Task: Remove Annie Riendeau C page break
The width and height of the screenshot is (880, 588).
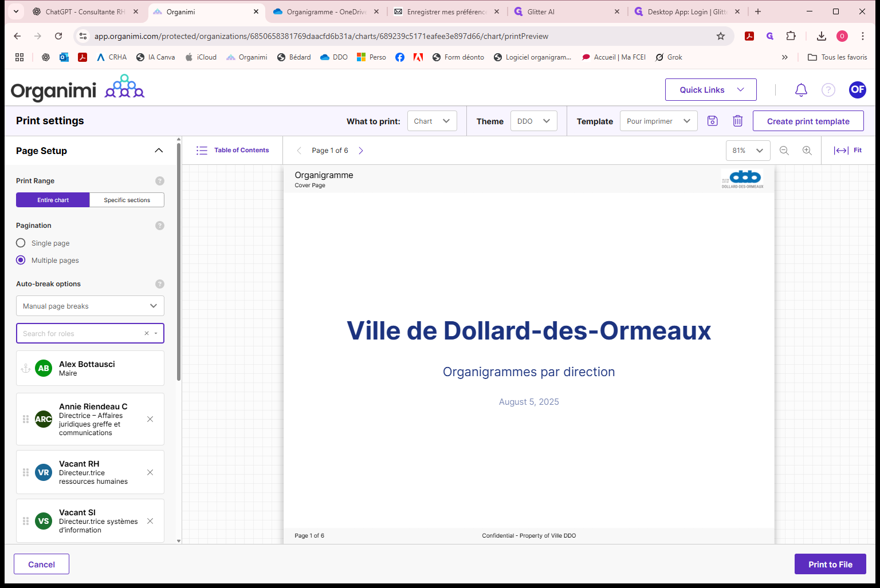Action: [x=150, y=419]
